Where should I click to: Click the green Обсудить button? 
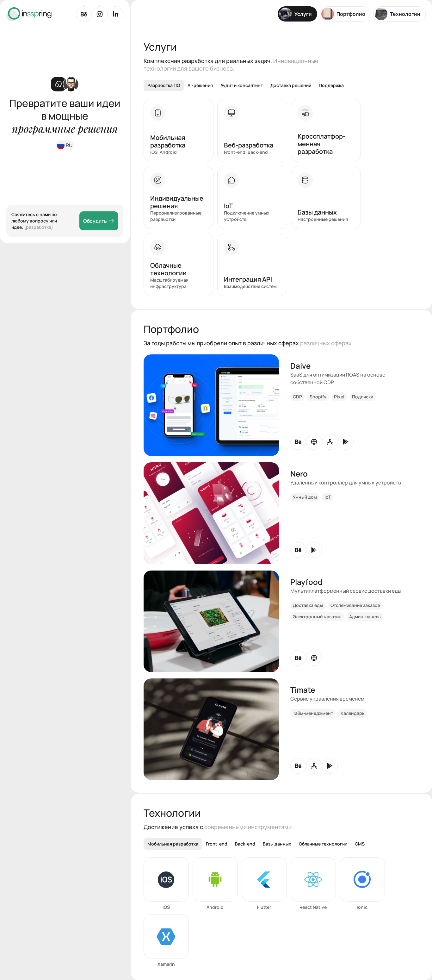point(99,221)
